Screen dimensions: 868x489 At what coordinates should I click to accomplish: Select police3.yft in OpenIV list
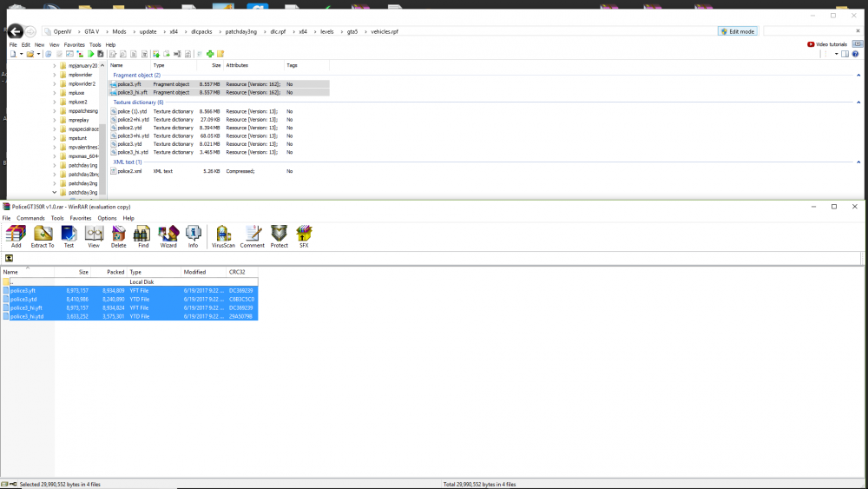click(220, 84)
